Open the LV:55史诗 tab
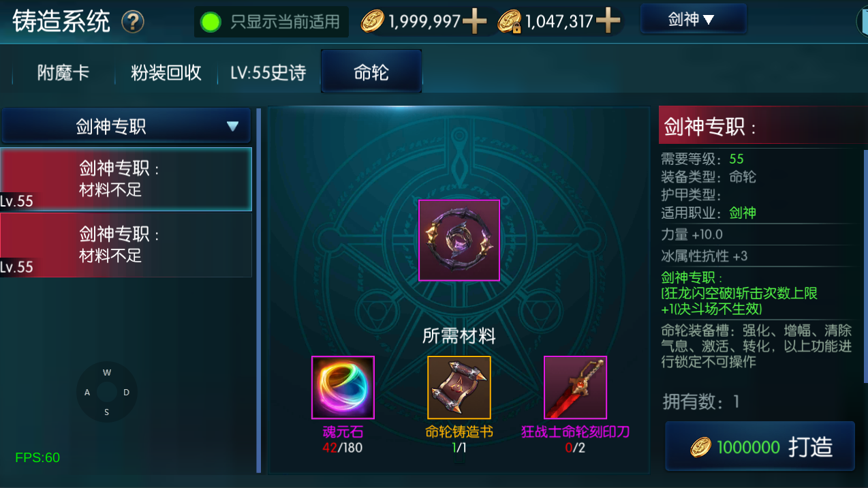 [268, 73]
